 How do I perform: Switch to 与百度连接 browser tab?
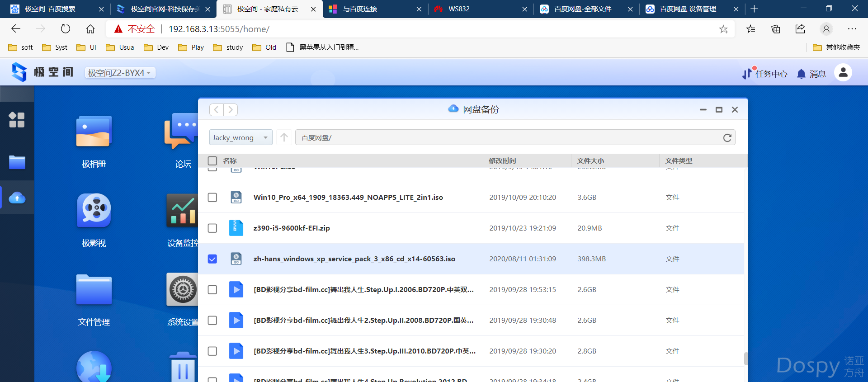pyautogui.click(x=375, y=9)
